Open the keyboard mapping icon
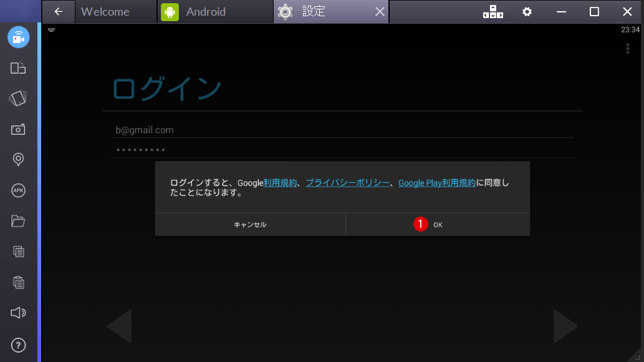The width and height of the screenshot is (644, 362). [x=493, y=11]
